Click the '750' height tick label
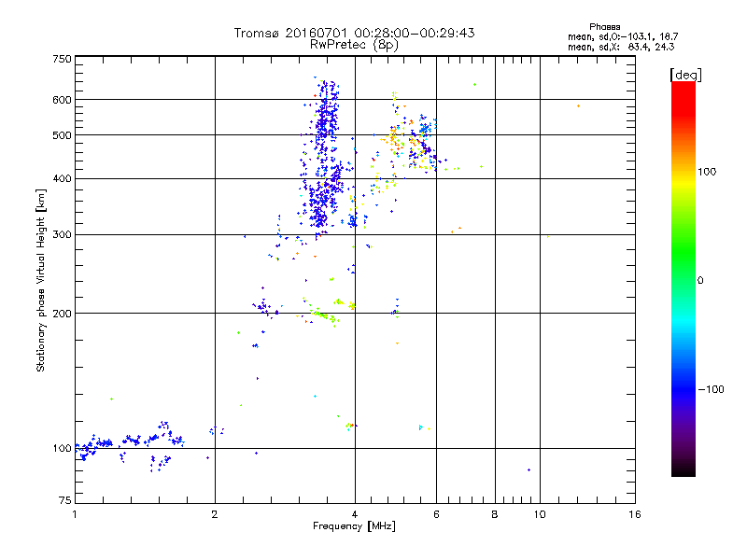 62,59
